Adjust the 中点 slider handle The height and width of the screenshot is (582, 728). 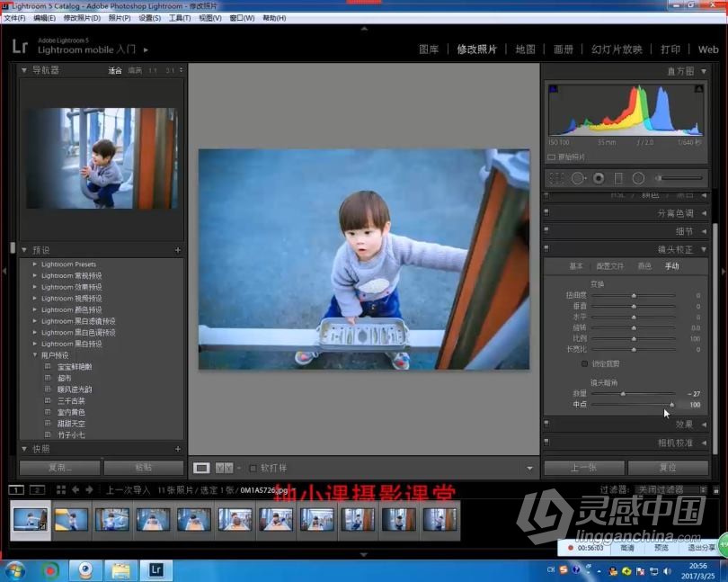[x=671, y=405]
